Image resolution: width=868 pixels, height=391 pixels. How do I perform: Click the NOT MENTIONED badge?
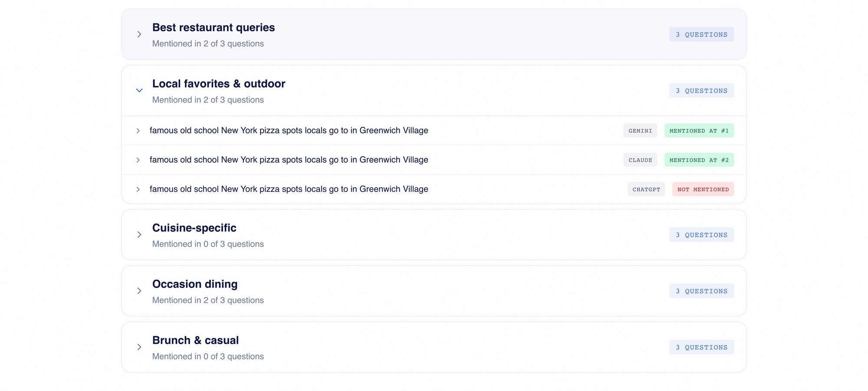(x=703, y=189)
